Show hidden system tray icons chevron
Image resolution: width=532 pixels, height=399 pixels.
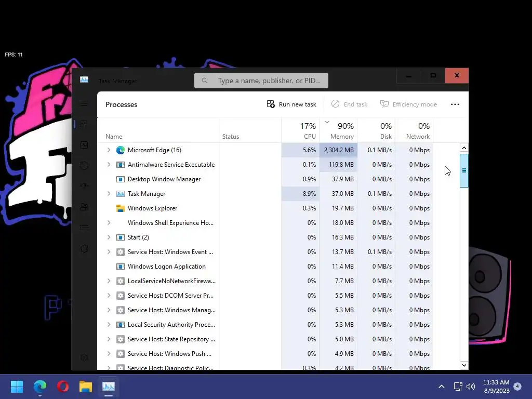pyautogui.click(x=442, y=387)
